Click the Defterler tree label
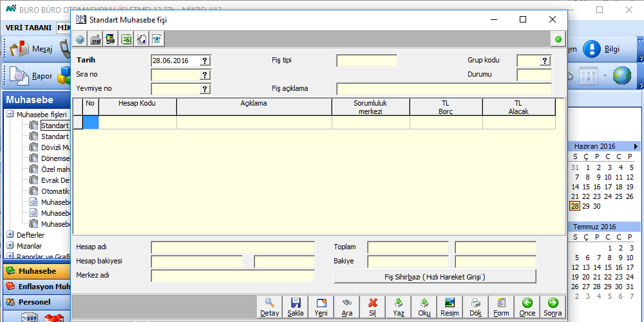The image size is (644, 322). coord(30,235)
